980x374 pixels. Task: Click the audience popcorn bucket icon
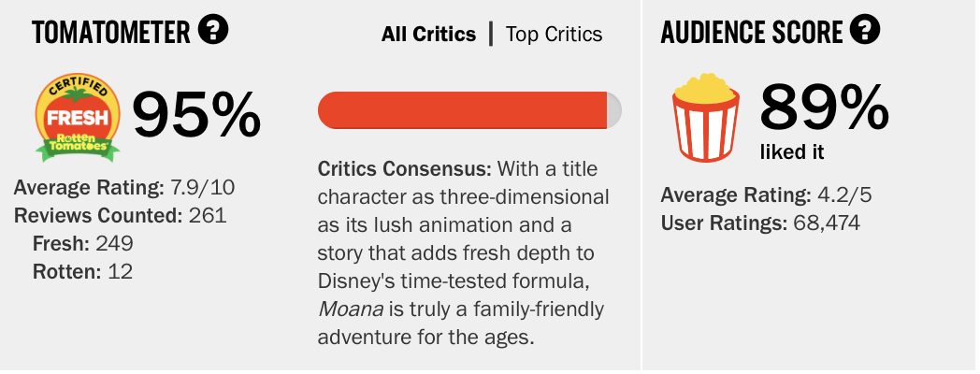coord(706,118)
